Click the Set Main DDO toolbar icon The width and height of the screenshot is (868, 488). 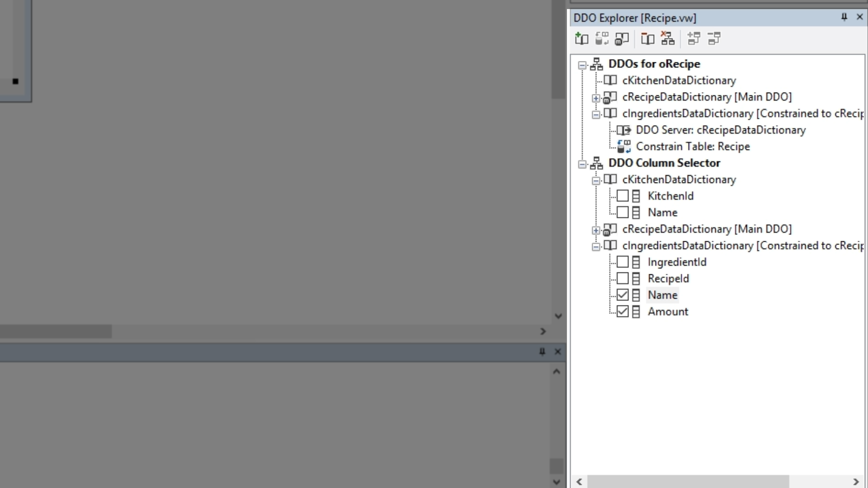point(622,39)
